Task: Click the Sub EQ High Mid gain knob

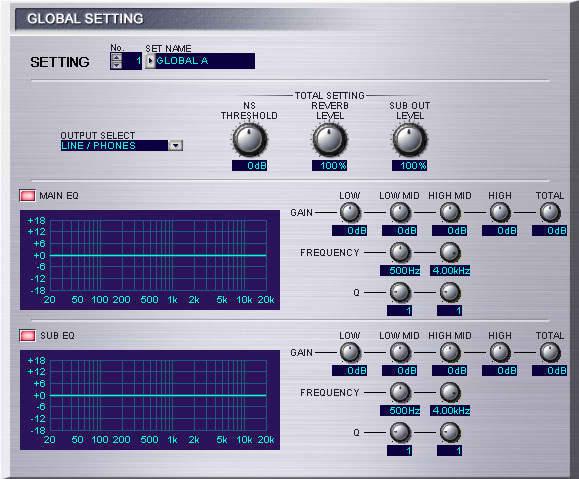Action: [x=450, y=352]
